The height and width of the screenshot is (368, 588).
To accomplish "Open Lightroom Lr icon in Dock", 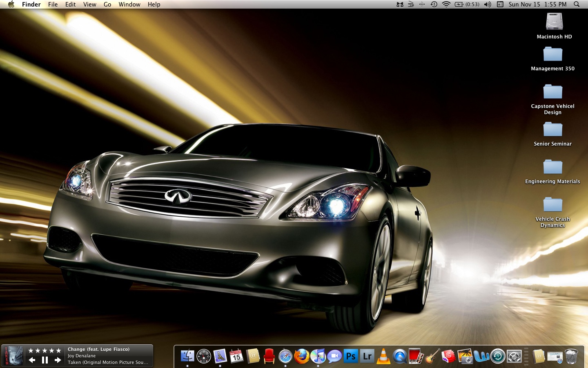I will [x=367, y=356].
